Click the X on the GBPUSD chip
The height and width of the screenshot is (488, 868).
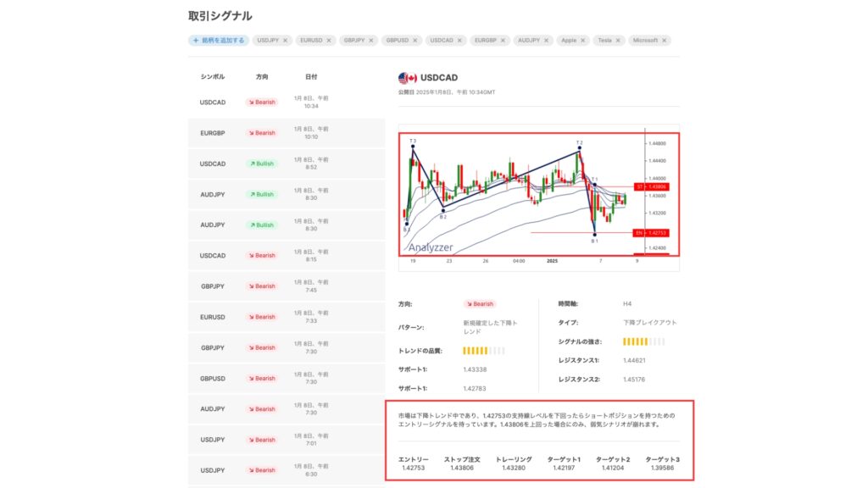(x=415, y=40)
